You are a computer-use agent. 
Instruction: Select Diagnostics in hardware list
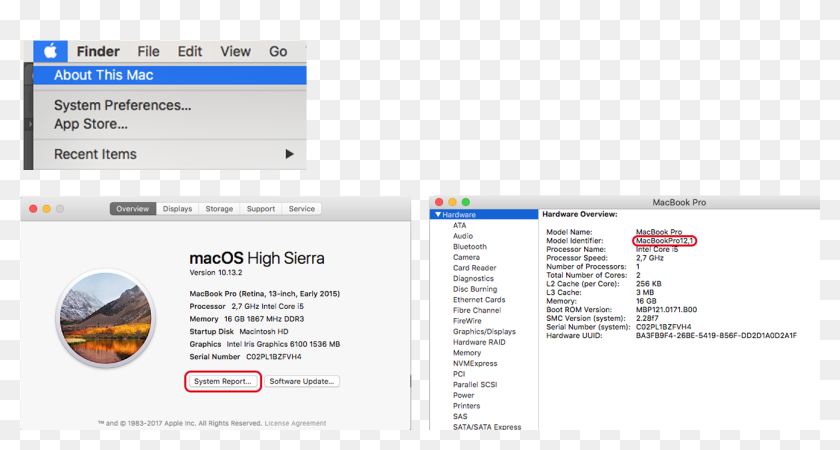[473, 279]
